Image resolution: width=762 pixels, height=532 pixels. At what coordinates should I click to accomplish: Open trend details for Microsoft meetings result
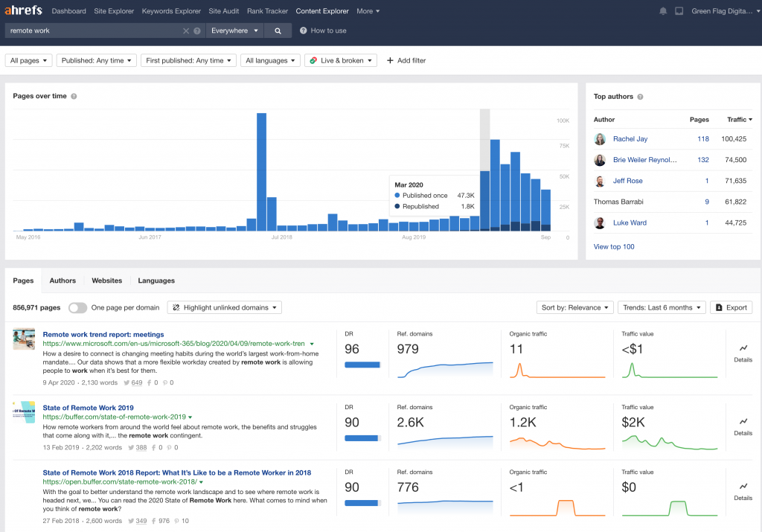(x=743, y=353)
